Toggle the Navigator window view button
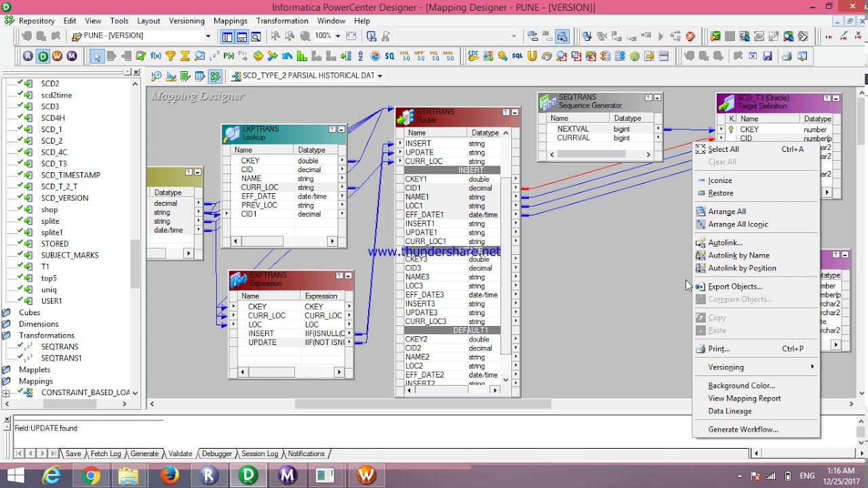The image size is (868, 488). (226, 36)
